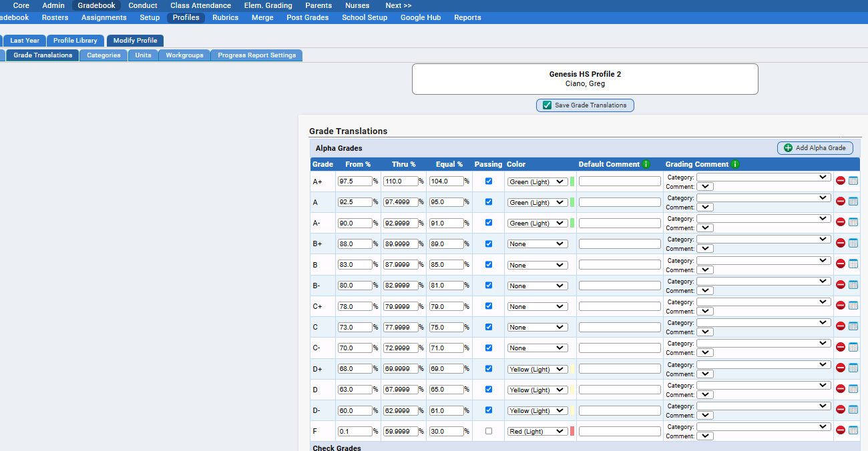This screenshot has height=451, width=868.
Task: Remove the B+ grade row
Action: (x=841, y=244)
